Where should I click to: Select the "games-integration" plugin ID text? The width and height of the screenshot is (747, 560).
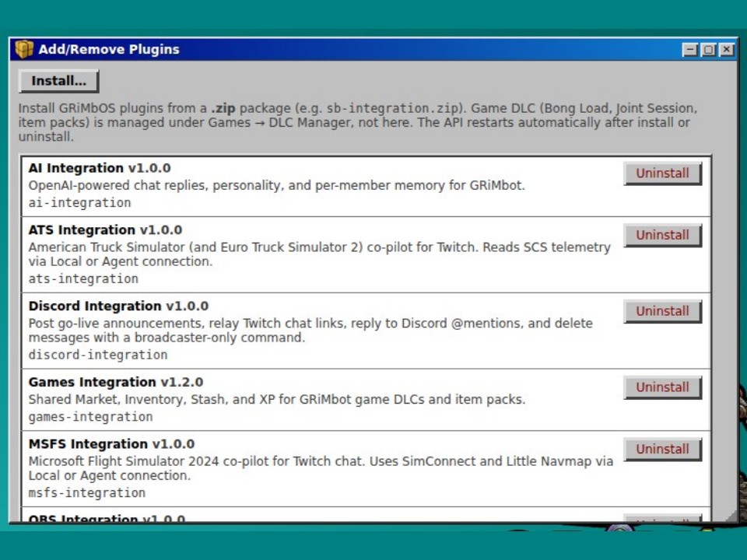click(90, 417)
